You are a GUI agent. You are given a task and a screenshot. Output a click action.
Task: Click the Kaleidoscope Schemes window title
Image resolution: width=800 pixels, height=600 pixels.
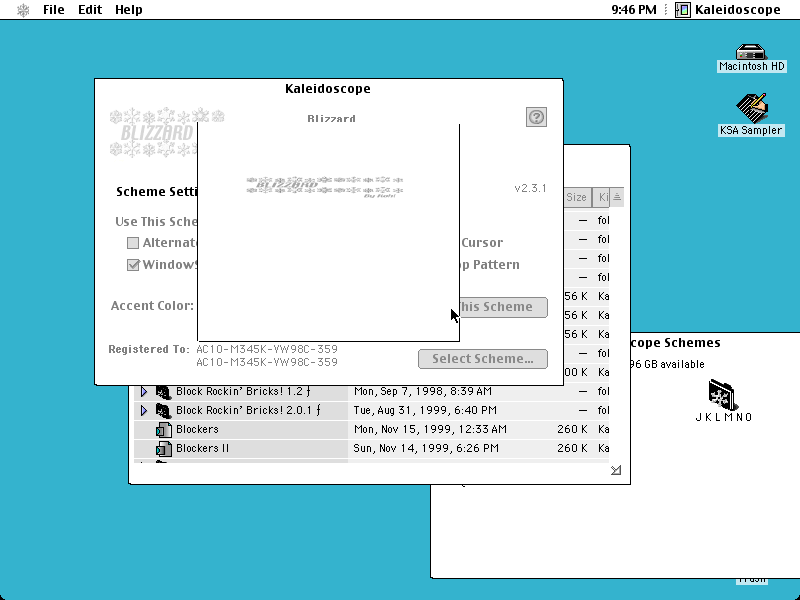(x=676, y=343)
